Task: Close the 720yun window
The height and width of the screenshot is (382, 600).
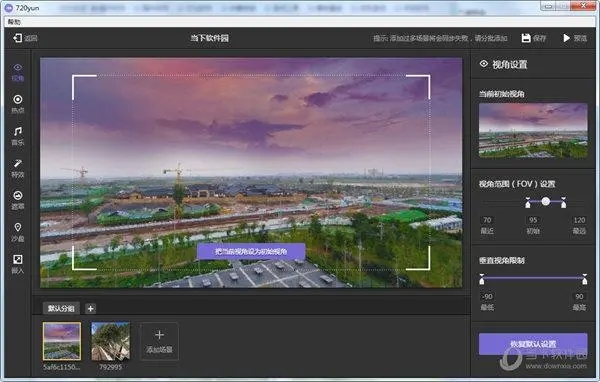Action: click(583, 6)
